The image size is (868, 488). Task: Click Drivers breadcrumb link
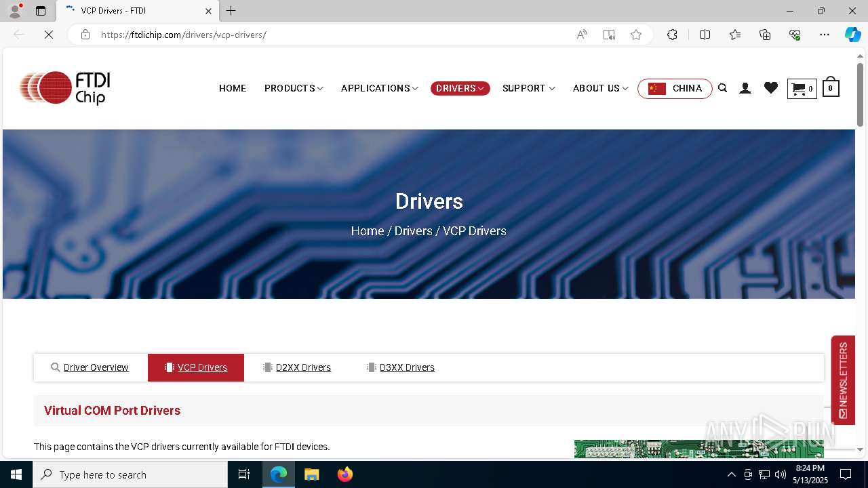pyautogui.click(x=413, y=230)
